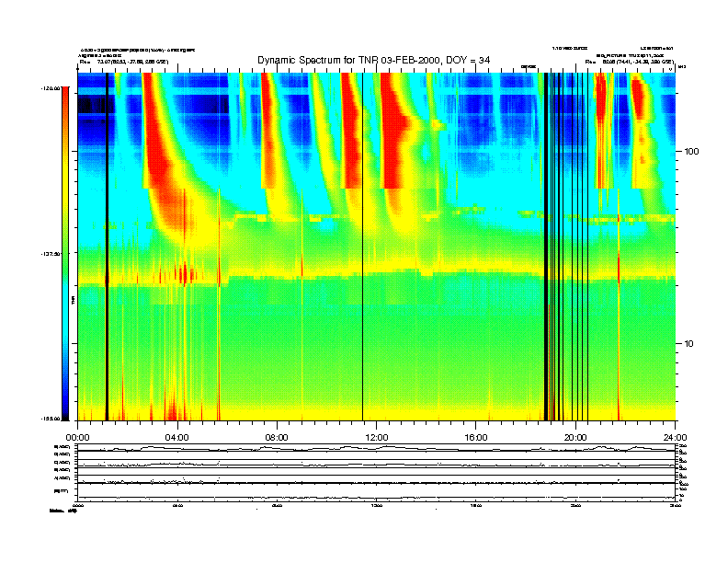Click the solitary black vertical line before 12:00
The width and height of the screenshot is (728, 563).
coord(362,247)
